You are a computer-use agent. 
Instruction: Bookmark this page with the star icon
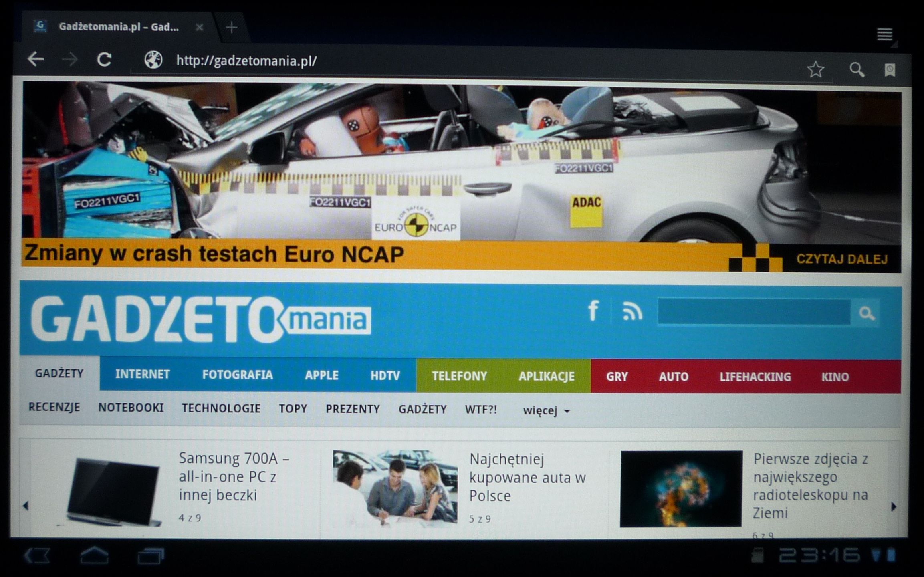click(815, 70)
